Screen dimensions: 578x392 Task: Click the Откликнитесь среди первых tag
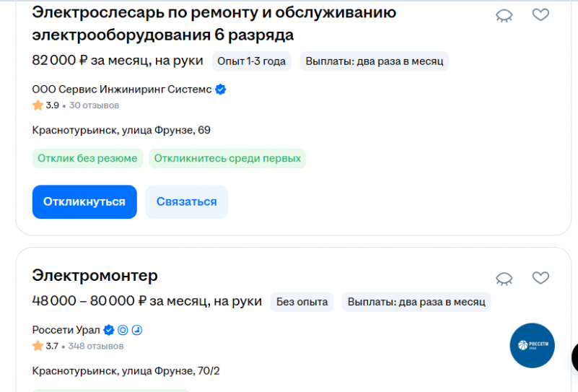(x=227, y=158)
